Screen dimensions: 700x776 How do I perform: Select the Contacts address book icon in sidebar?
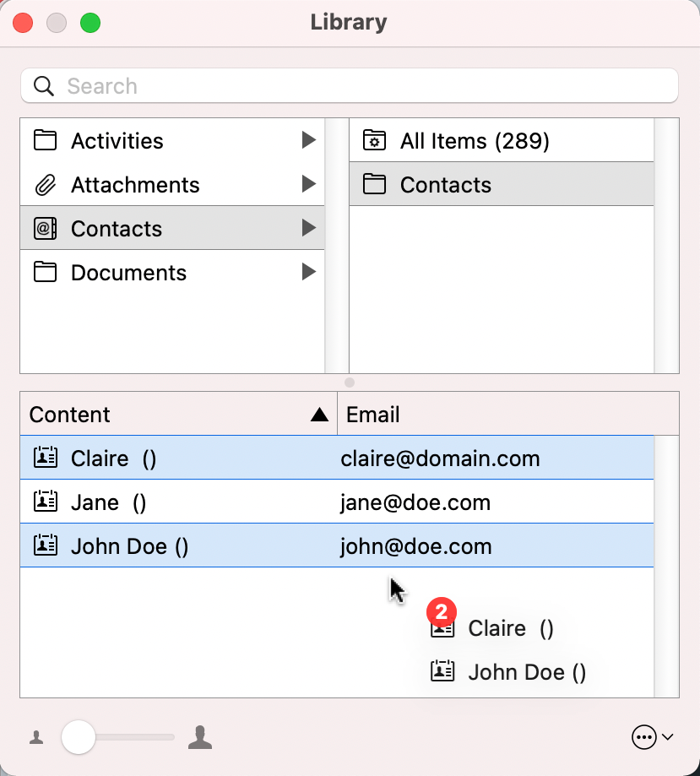tap(45, 228)
